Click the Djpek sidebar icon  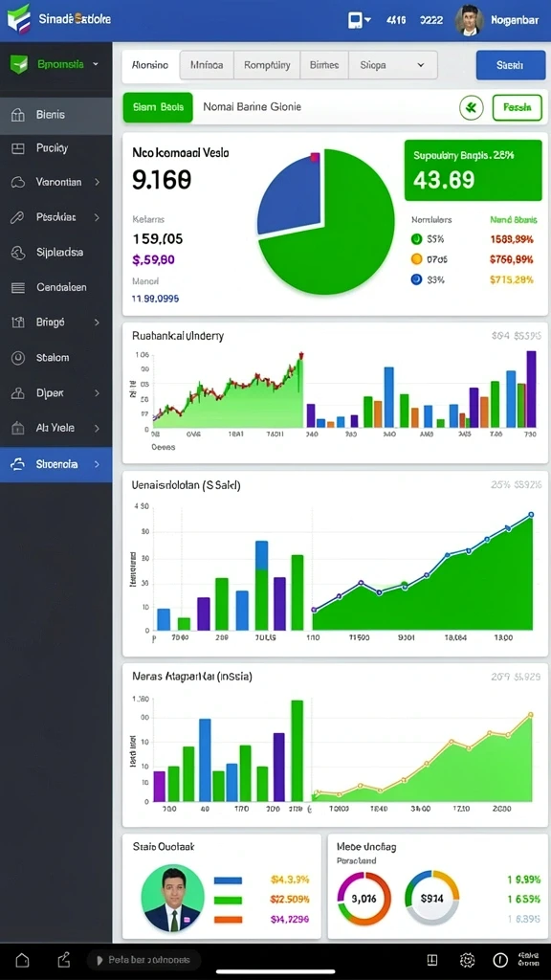(x=18, y=393)
